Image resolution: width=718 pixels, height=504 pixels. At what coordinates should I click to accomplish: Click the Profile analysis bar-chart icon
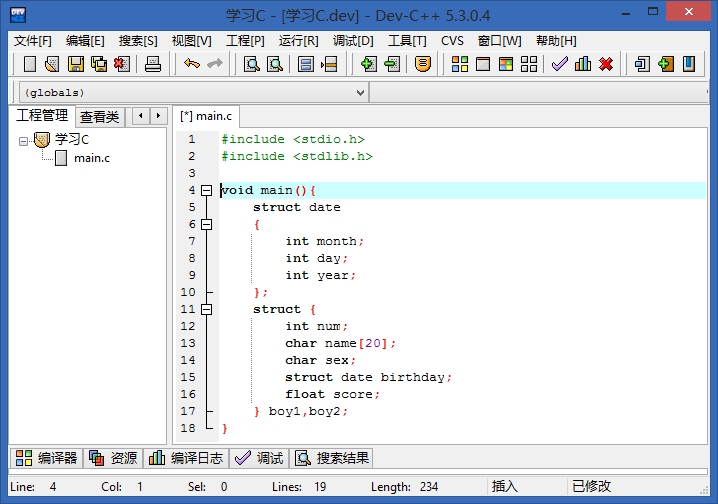pyautogui.click(x=582, y=64)
